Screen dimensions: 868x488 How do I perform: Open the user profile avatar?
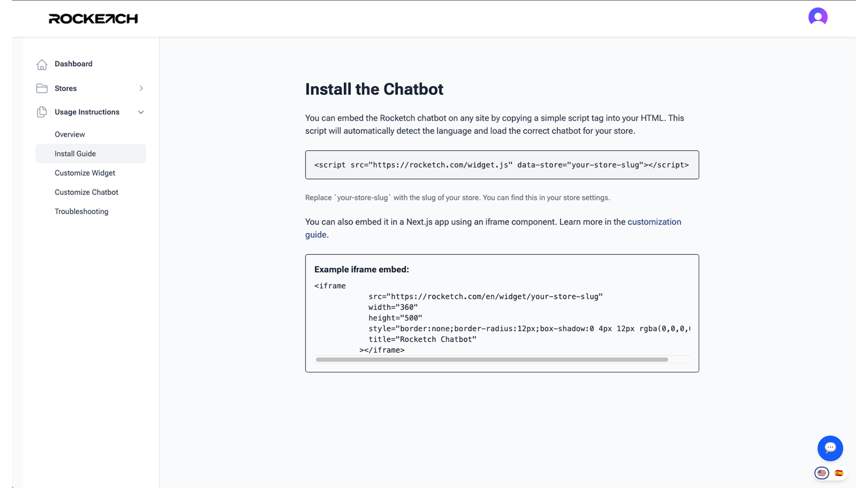coord(818,17)
